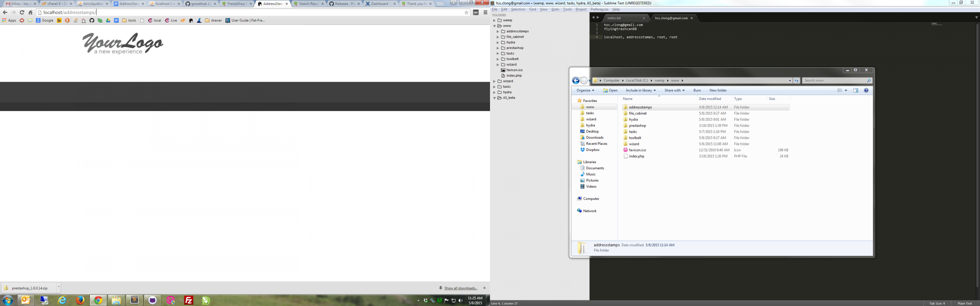The width and height of the screenshot is (980, 306).
Task: Launch Firefox from the taskbar
Action: point(80,300)
